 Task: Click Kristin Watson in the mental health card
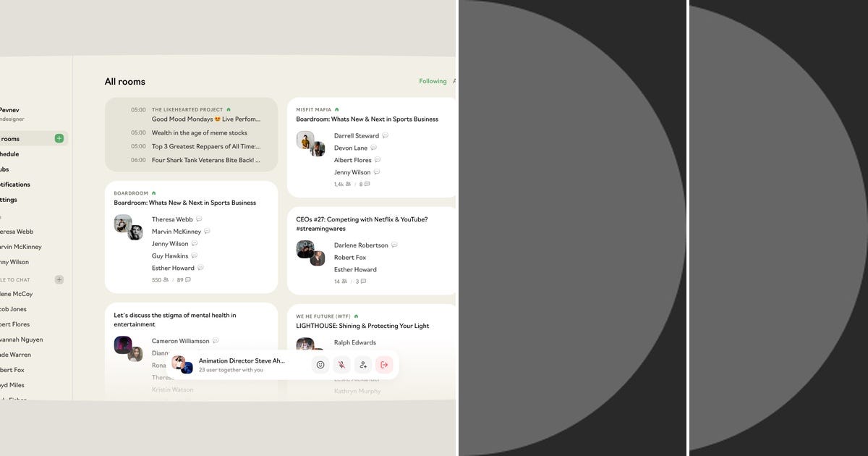pyautogui.click(x=173, y=389)
